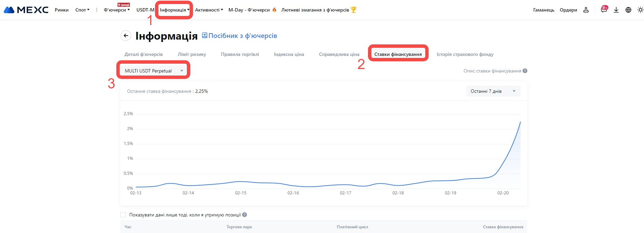Expand the MULTI USDT Perpetual pair dropdown
This screenshot has width=644, height=233.
pyautogui.click(x=153, y=71)
